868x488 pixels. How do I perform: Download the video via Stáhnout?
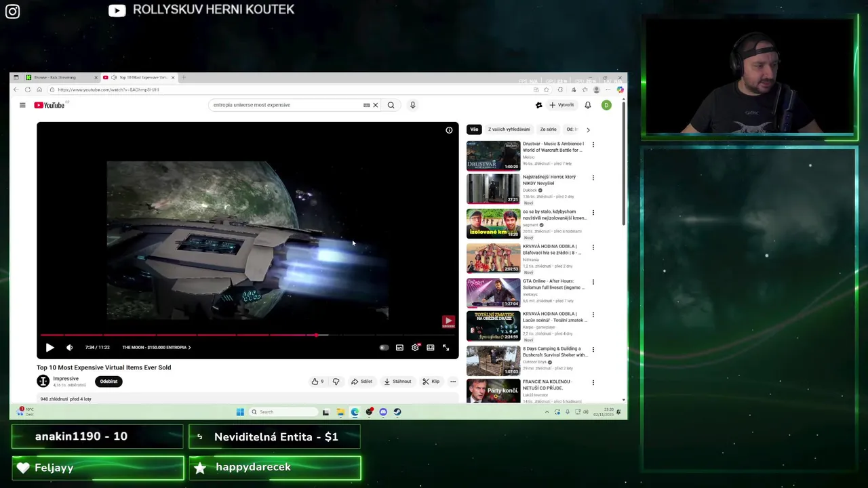click(397, 382)
